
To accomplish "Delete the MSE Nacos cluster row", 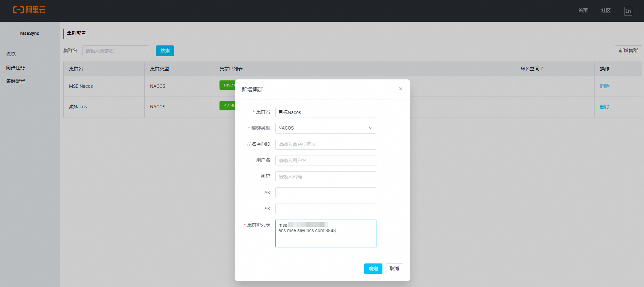I will (x=605, y=86).
